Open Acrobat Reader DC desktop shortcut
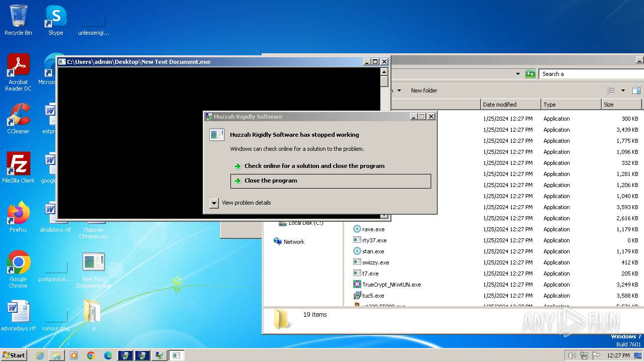 coord(18,73)
